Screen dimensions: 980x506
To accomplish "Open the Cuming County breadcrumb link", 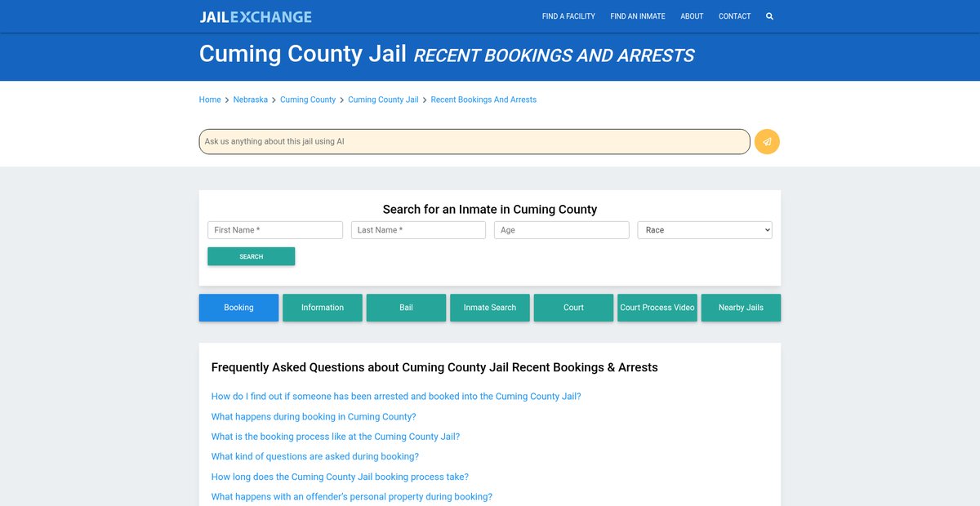I will 307,100.
